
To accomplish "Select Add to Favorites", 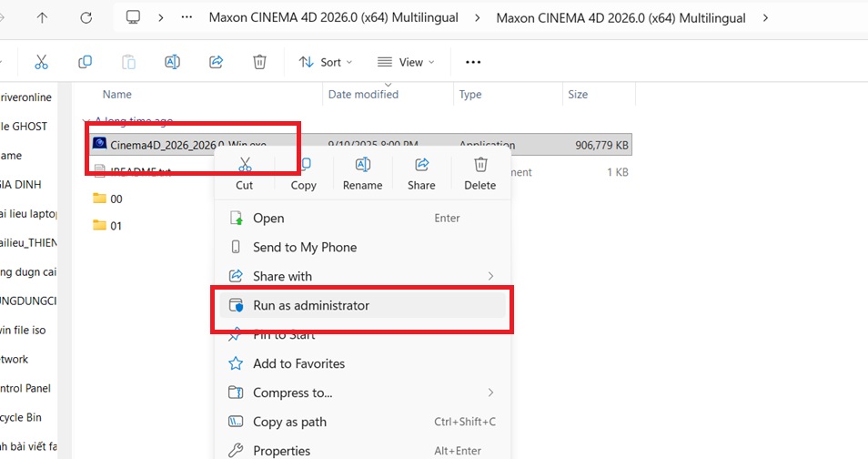I will click(363, 363).
